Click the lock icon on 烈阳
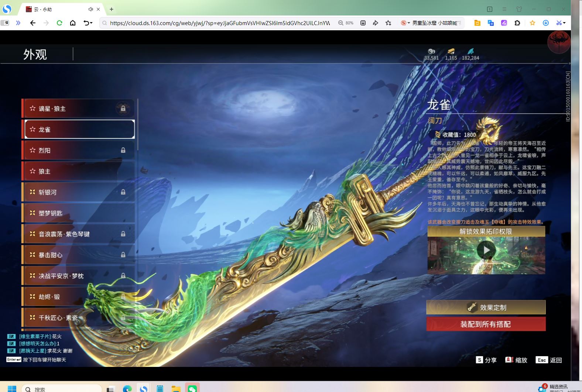 tap(123, 150)
